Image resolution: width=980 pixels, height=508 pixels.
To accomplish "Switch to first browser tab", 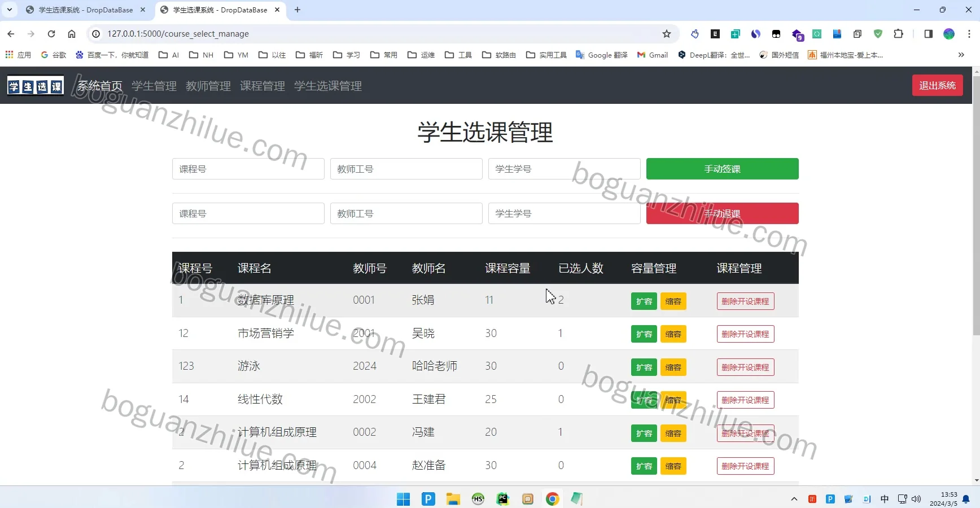I will click(x=86, y=10).
